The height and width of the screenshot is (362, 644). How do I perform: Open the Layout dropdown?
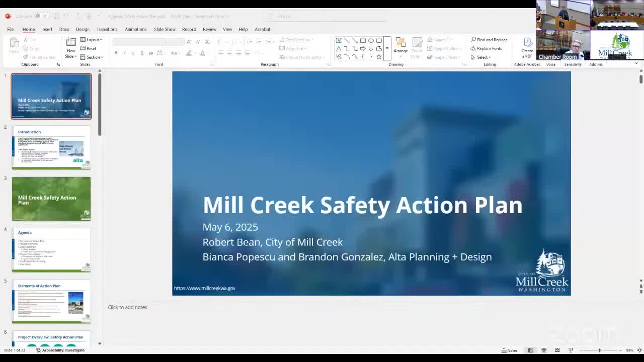tap(91, 40)
